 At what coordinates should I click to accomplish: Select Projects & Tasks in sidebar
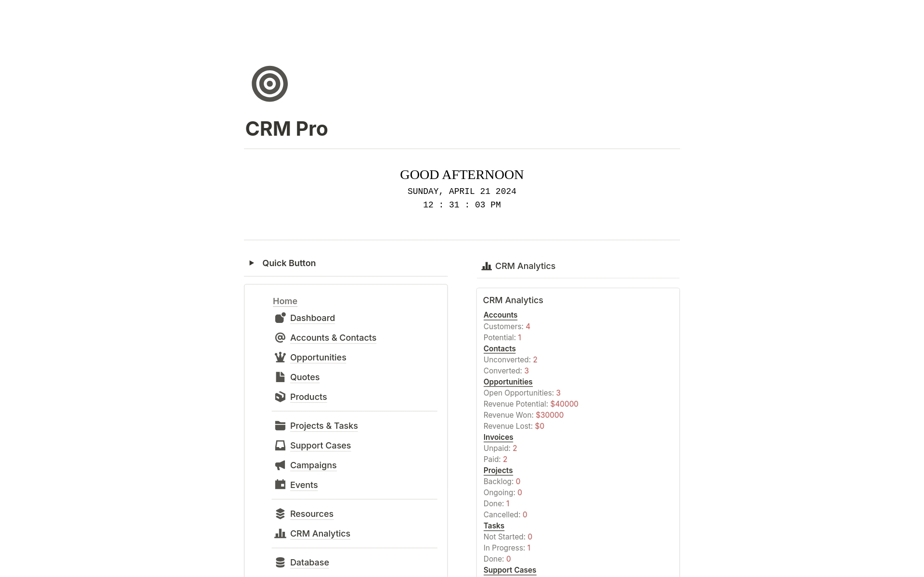(x=324, y=425)
